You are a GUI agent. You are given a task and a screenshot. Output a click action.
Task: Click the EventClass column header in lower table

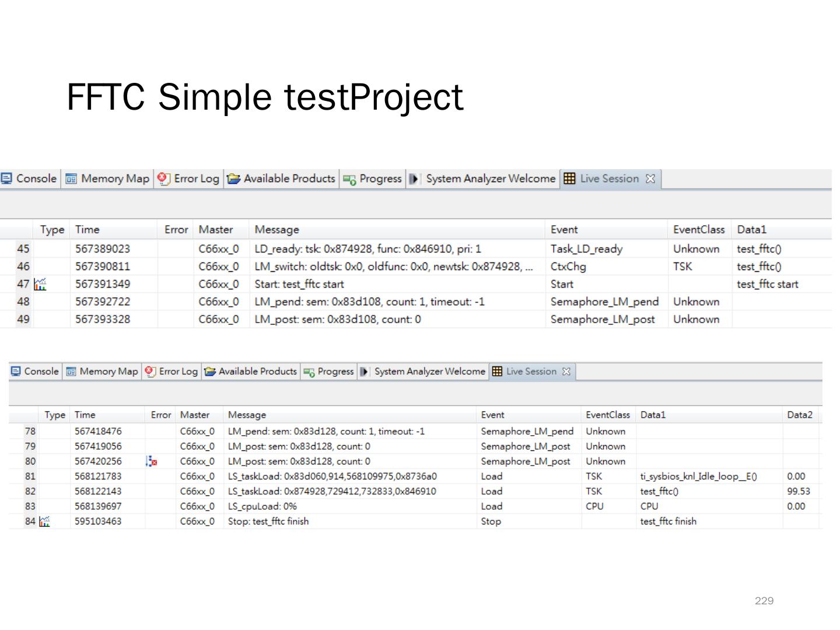tap(607, 415)
